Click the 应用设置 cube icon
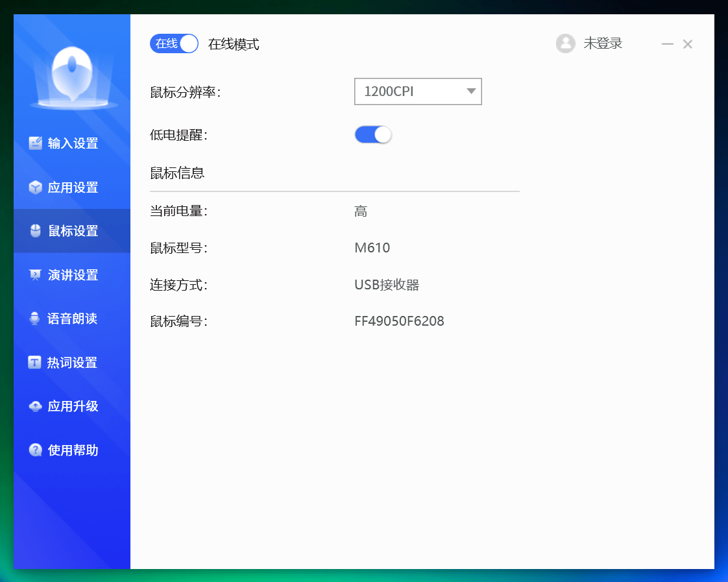The image size is (728, 582). point(35,187)
